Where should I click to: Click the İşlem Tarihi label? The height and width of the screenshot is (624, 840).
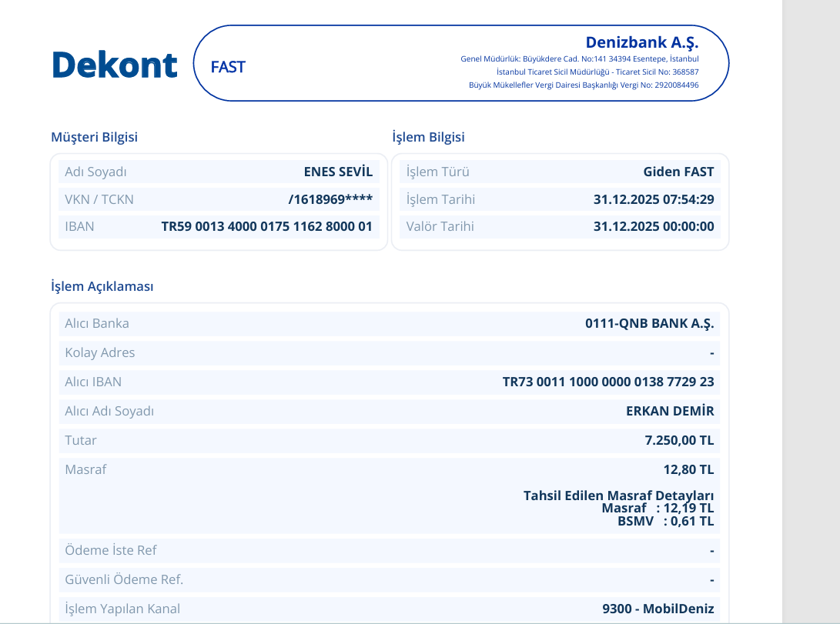click(x=440, y=199)
